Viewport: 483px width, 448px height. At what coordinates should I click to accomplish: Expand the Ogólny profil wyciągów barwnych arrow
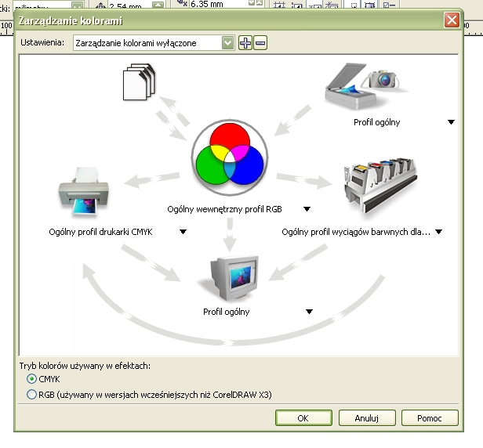coord(438,231)
